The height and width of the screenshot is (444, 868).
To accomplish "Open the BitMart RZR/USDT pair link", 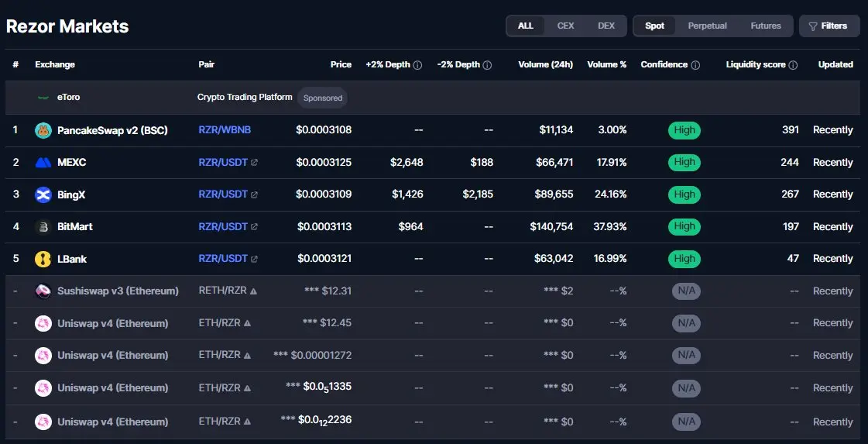I will pyautogui.click(x=223, y=227).
